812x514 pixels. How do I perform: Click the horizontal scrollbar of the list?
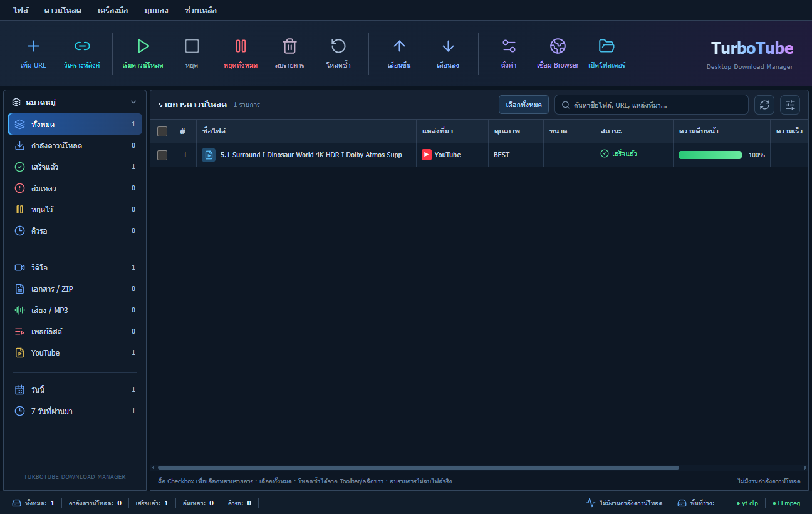[x=419, y=468]
